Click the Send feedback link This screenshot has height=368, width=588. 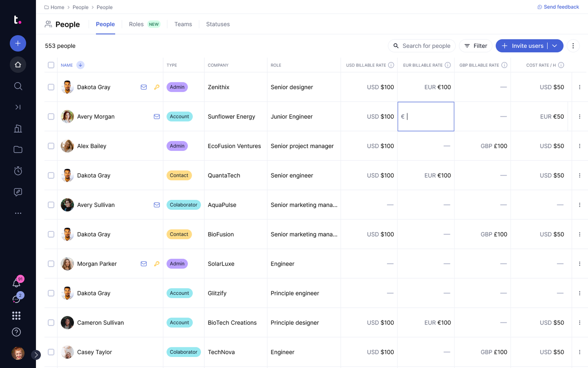click(x=558, y=7)
